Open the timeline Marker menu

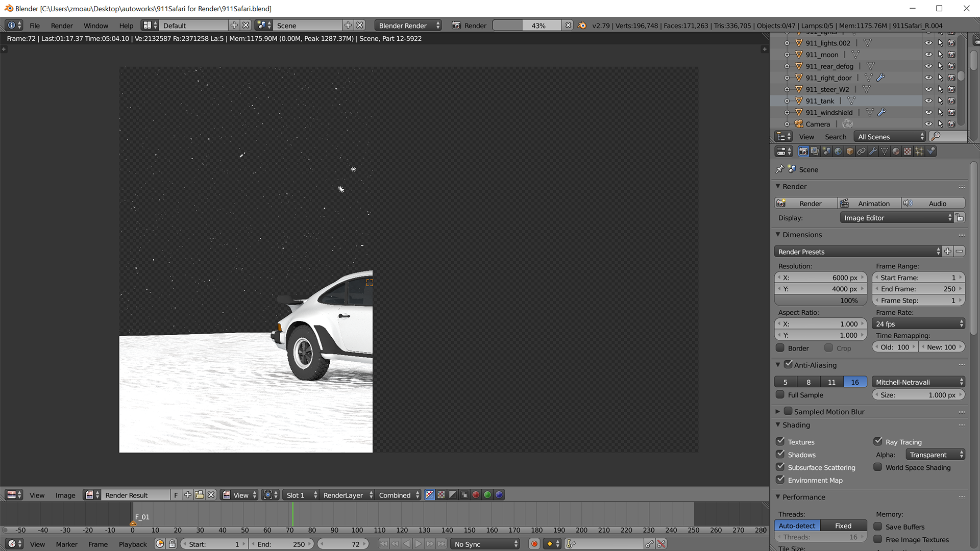(x=67, y=544)
